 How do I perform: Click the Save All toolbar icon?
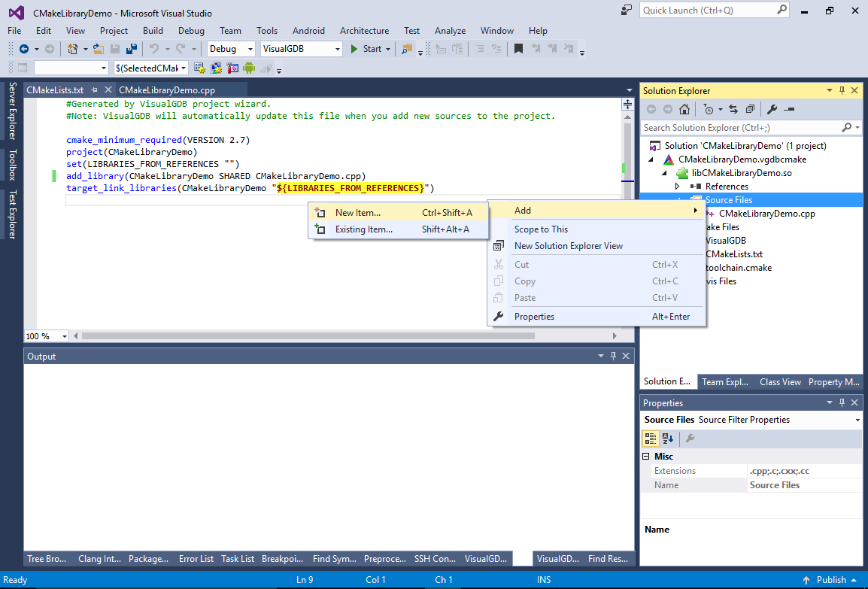click(131, 49)
